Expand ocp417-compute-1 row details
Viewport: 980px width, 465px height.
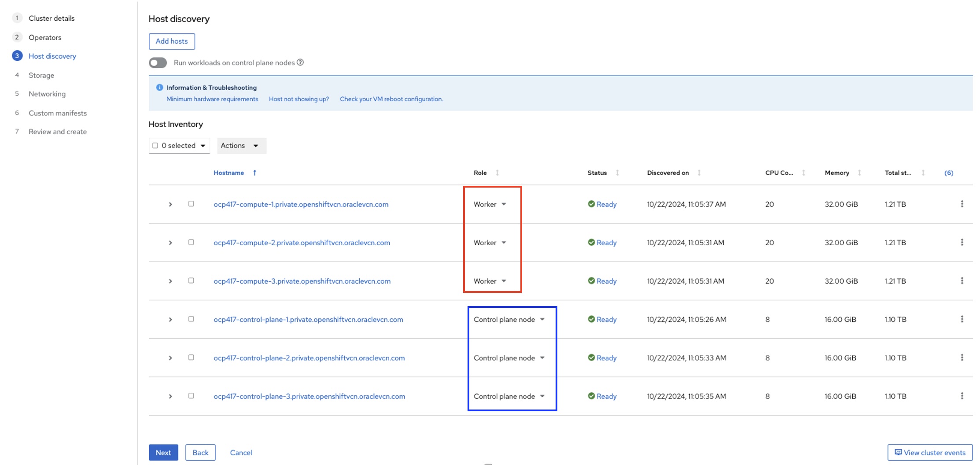(170, 204)
